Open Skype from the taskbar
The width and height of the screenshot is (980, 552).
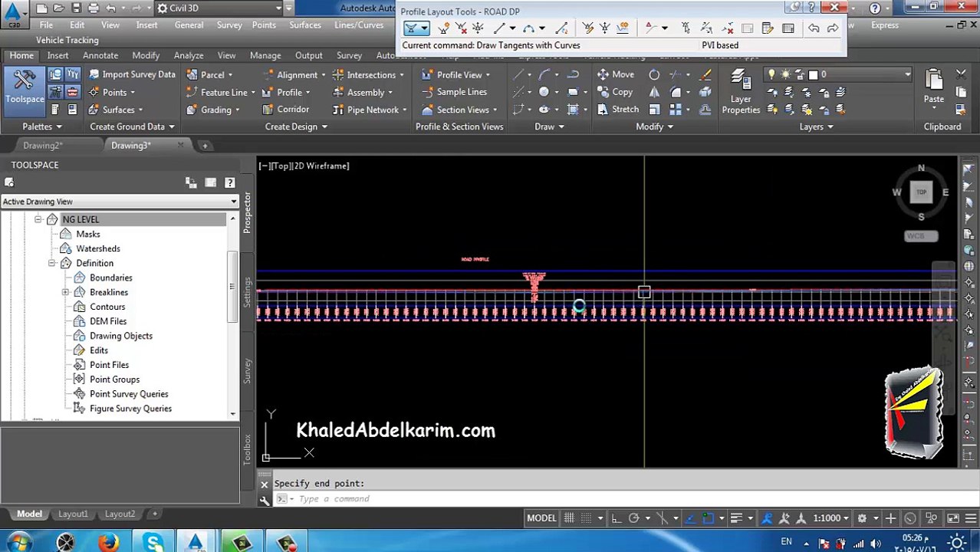[153, 543]
